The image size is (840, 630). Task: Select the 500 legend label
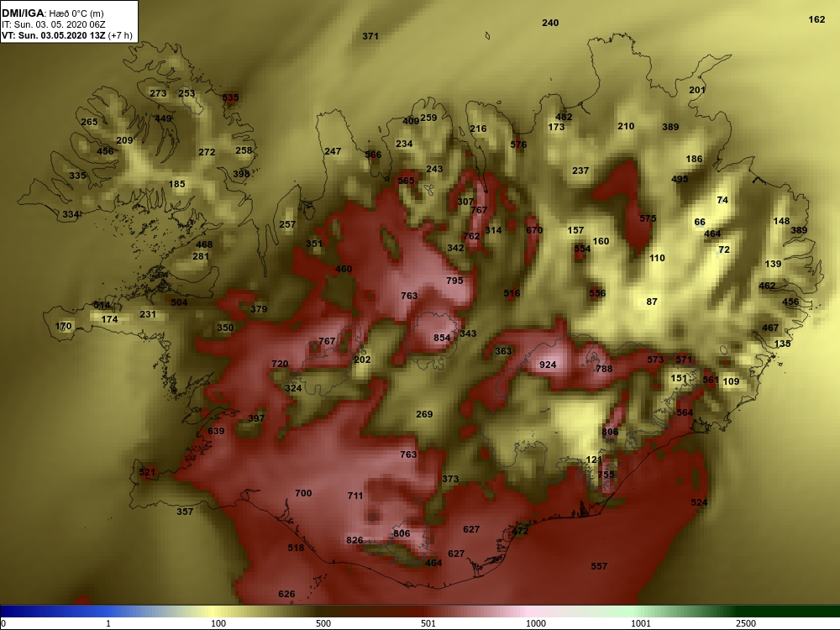[x=323, y=623]
